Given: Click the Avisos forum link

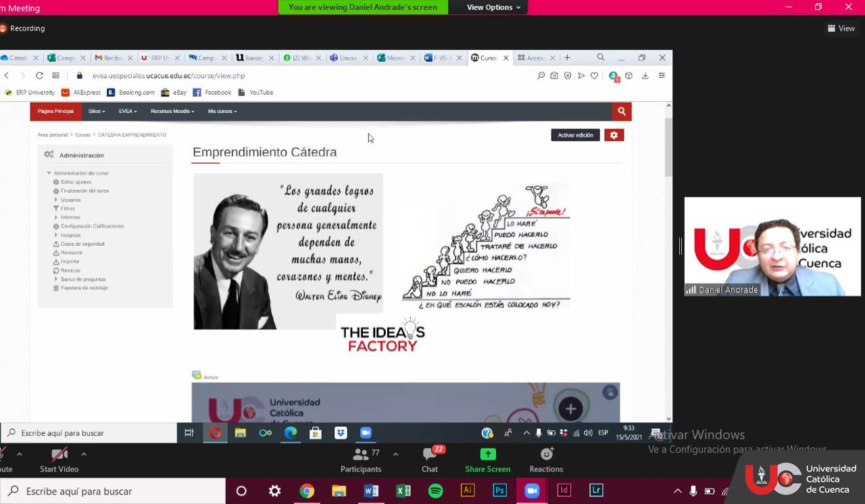Looking at the screenshot, I should click(x=210, y=377).
